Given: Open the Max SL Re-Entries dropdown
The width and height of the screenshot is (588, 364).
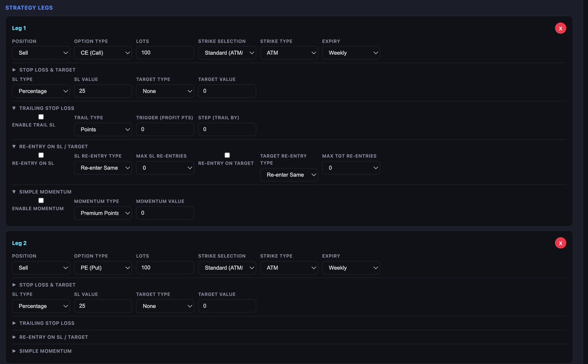Looking at the screenshot, I should (165, 168).
